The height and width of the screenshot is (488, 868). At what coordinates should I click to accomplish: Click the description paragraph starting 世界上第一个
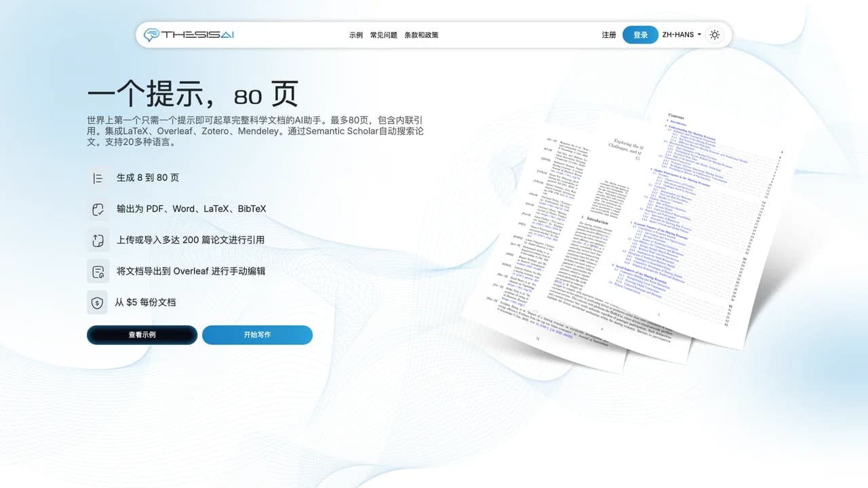pyautogui.click(x=256, y=131)
